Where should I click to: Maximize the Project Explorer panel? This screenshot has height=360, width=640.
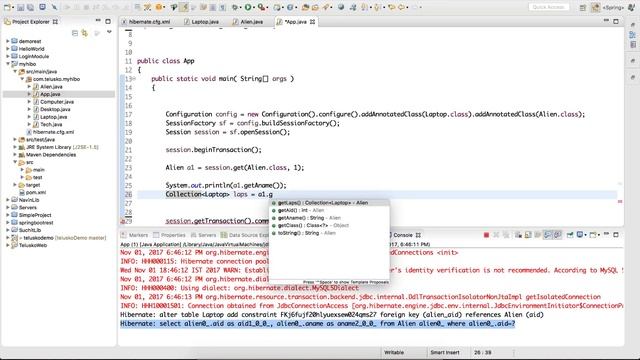tap(108, 21)
